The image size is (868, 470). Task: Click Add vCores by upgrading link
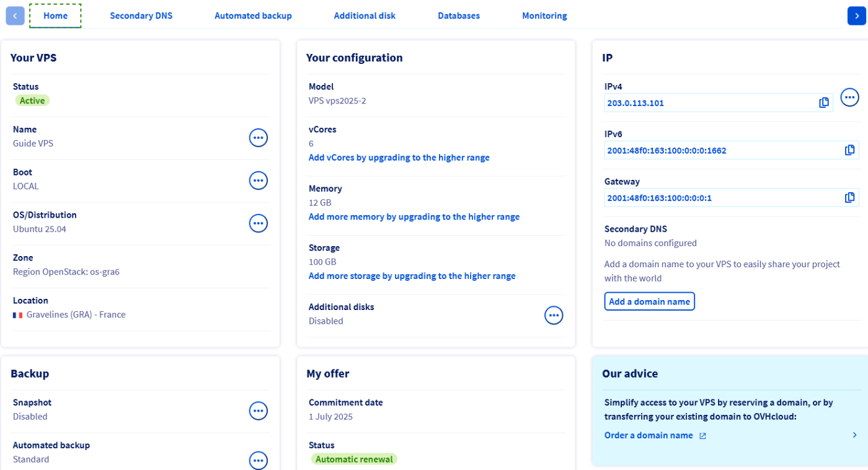coord(399,157)
